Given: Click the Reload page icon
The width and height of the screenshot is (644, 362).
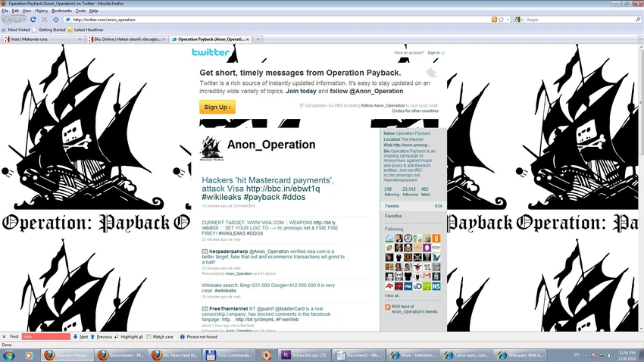Looking at the screenshot, I should (33, 19).
